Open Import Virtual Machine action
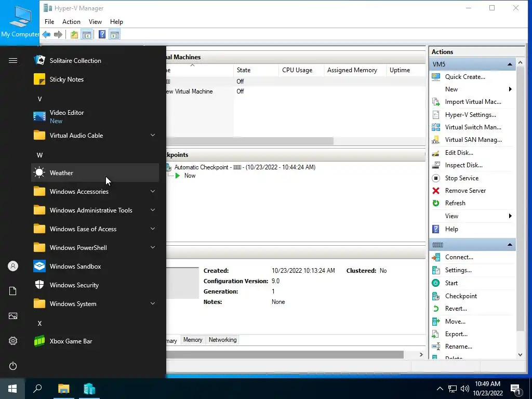This screenshot has height=399, width=532. (473, 102)
